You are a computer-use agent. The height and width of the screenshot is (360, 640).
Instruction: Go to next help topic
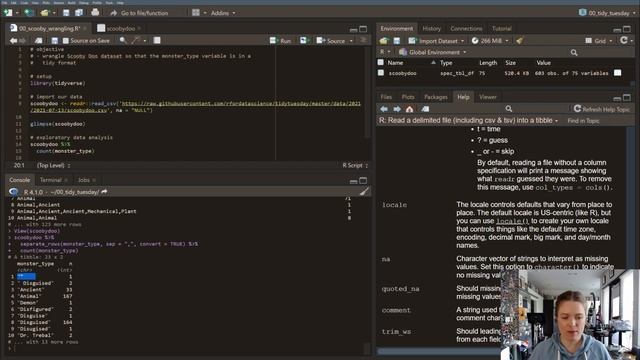pyautogui.click(x=397, y=109)
